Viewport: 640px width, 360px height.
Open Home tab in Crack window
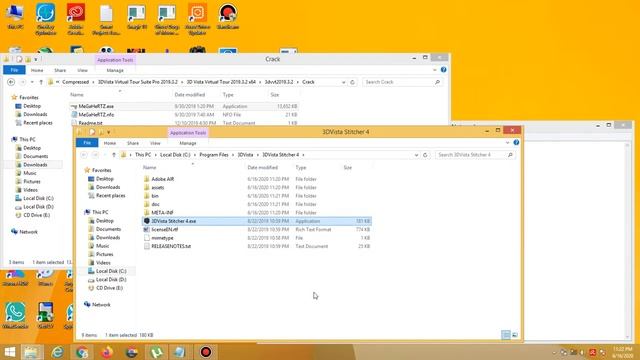[x=37, y=70]
